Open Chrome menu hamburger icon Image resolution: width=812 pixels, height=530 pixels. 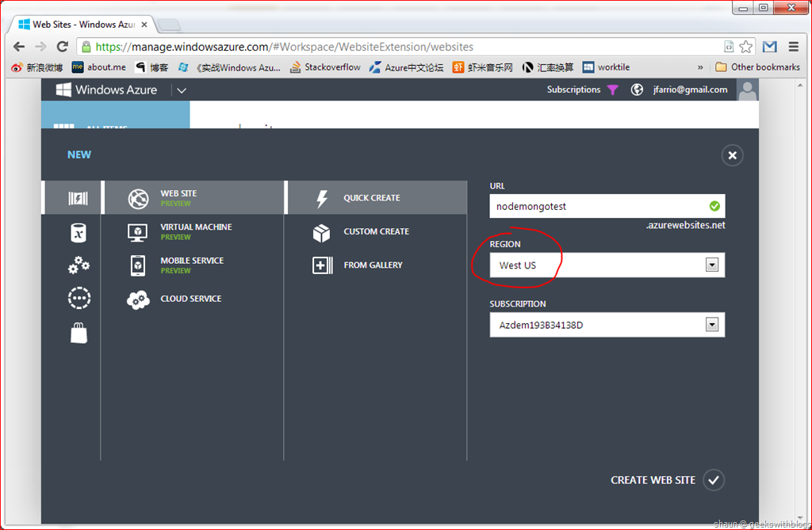point(793,47)
